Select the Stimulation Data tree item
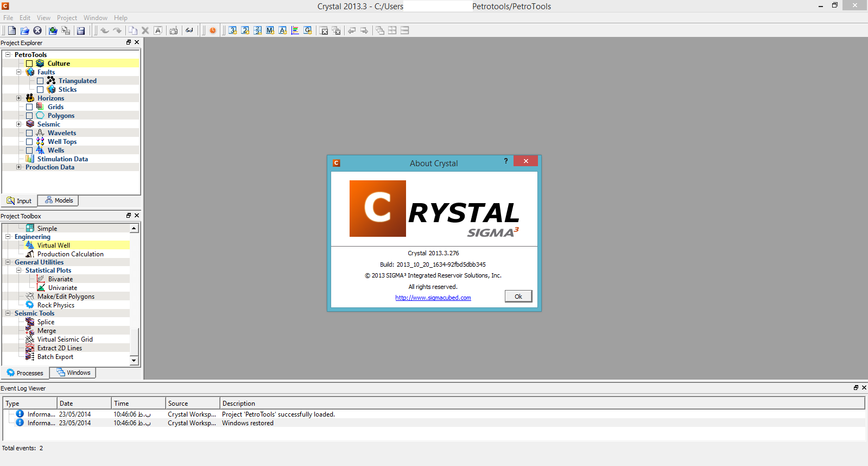Viewport: 868px width, 466px height. tap(62, 159)
